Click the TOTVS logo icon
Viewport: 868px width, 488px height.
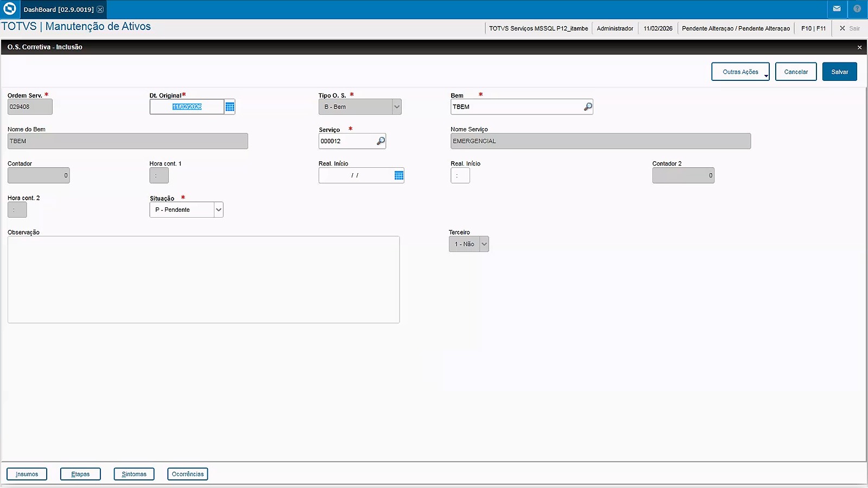9,9
